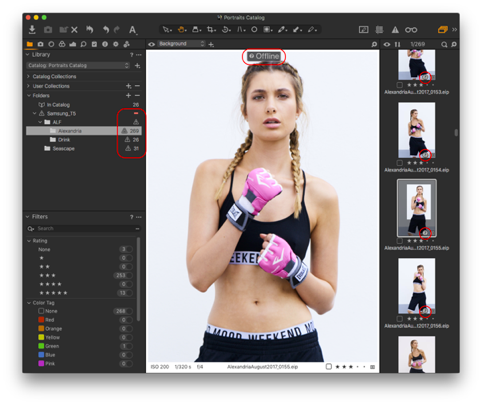Click the text annotation 'A' toolbar icon
Screen dimensions: 482x405
132,30
